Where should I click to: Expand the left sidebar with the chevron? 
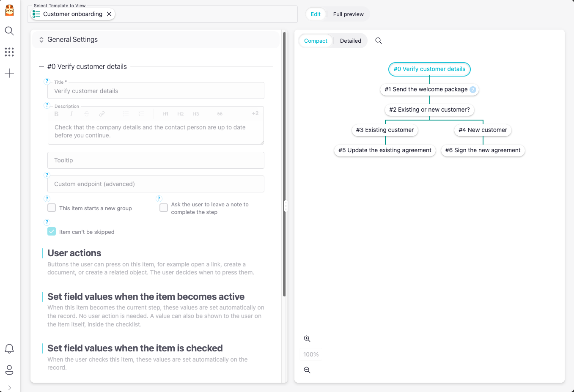9,388
